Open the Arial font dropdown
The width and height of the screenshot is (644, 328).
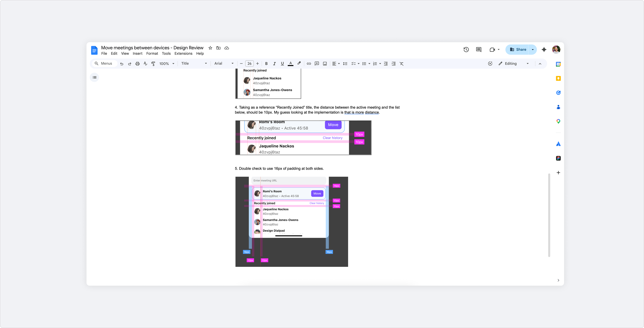tap(223, 64)
